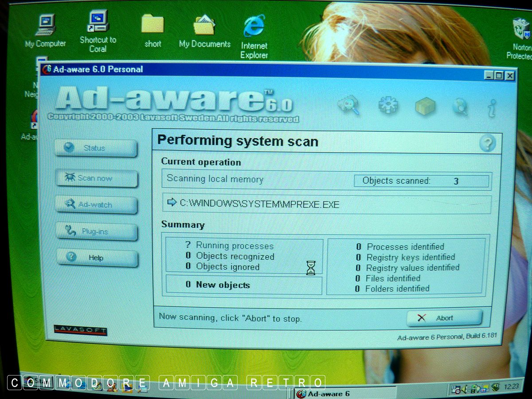Launch Internet Explorer from desktop
The image size is (532, 399).
(x=254, y=27)
